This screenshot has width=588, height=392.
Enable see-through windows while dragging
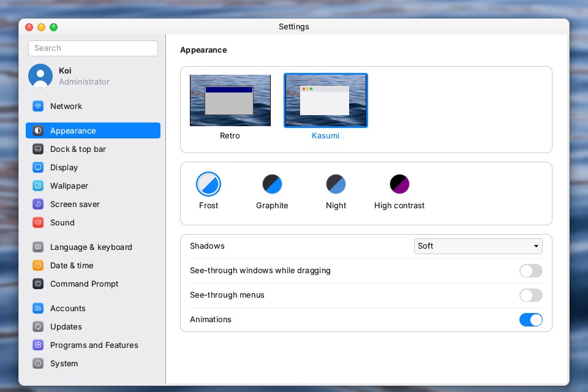point(530,271)
